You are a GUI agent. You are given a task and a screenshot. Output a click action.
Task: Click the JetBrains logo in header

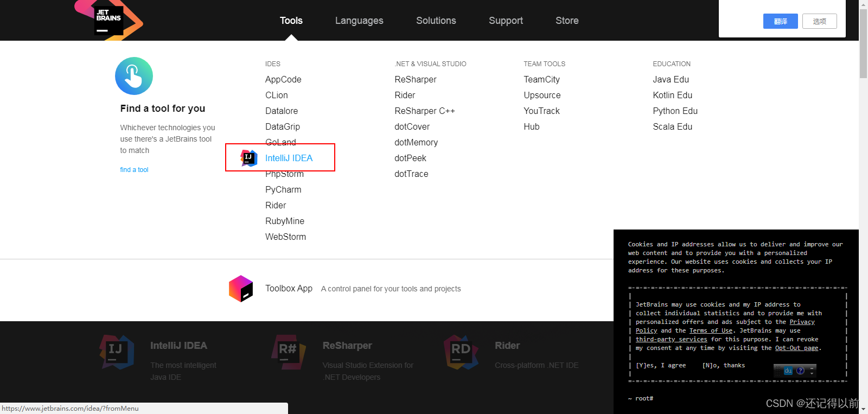tap(108, 20)
